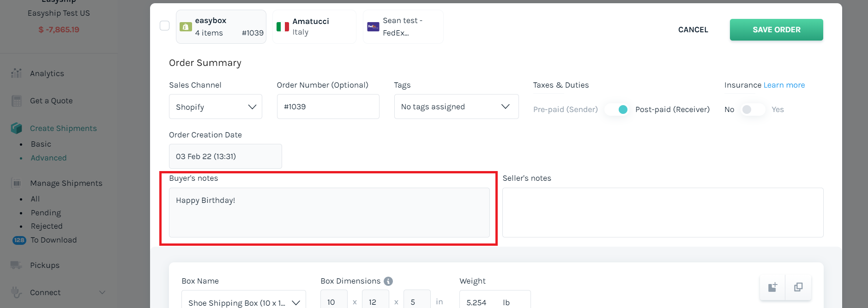Open the Pending shipments menu item

[46, 213]
